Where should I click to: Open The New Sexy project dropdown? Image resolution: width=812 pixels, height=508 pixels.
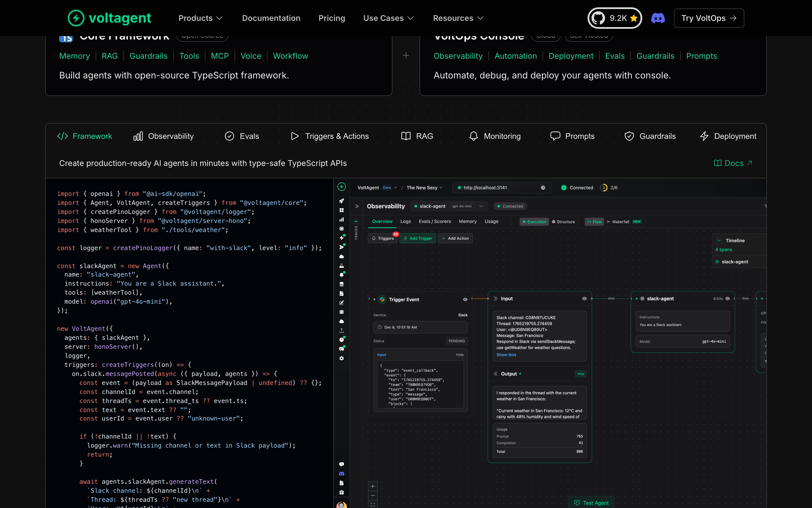click(x=424, y=188)
